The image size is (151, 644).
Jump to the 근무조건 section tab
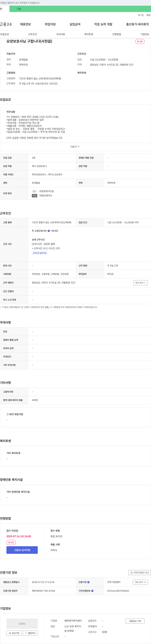(33, 34)
